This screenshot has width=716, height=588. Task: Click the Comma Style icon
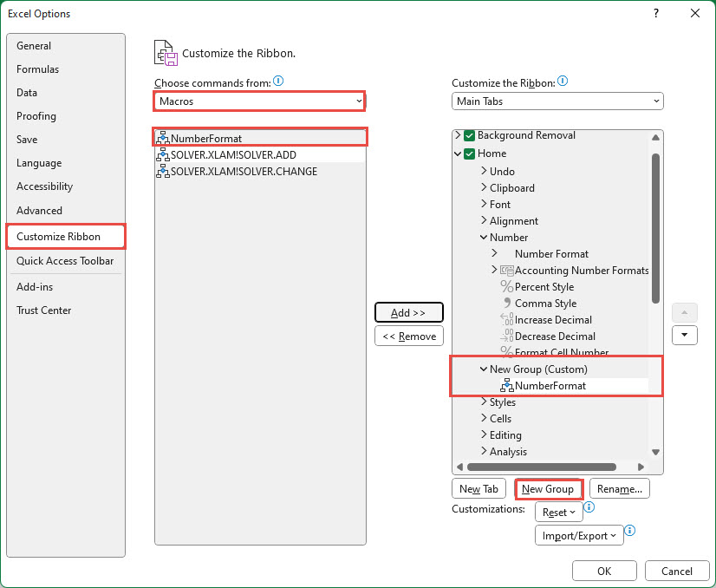click(507, 304)
